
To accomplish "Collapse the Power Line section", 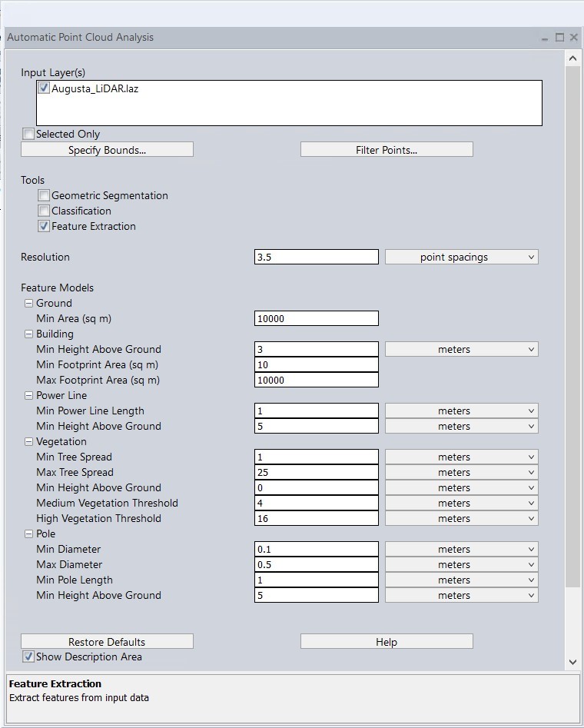I will (x=29, y=396).
